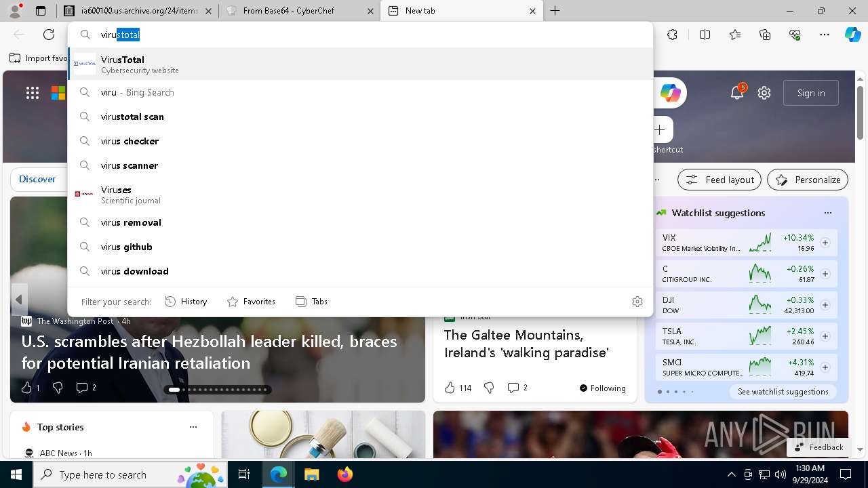The image size is (868, 488).
Task: Choose 'virus download' suggestion
Action: [x=360, y=271]
